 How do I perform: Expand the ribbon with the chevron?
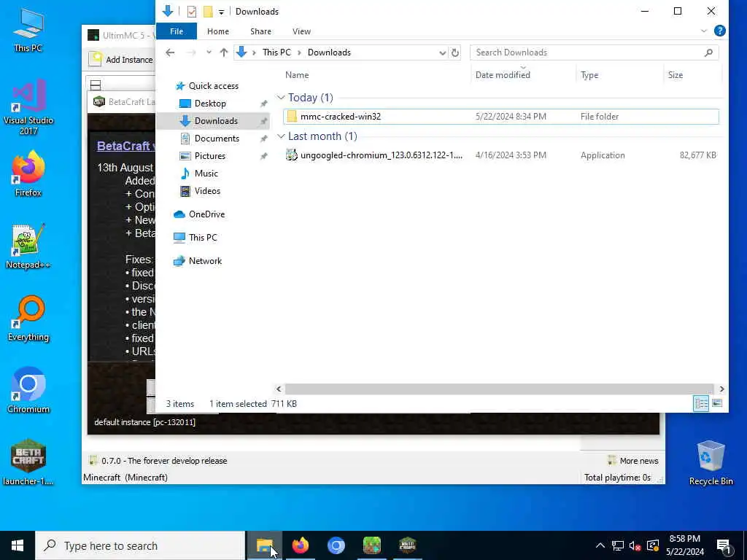[x=704, y=31]
